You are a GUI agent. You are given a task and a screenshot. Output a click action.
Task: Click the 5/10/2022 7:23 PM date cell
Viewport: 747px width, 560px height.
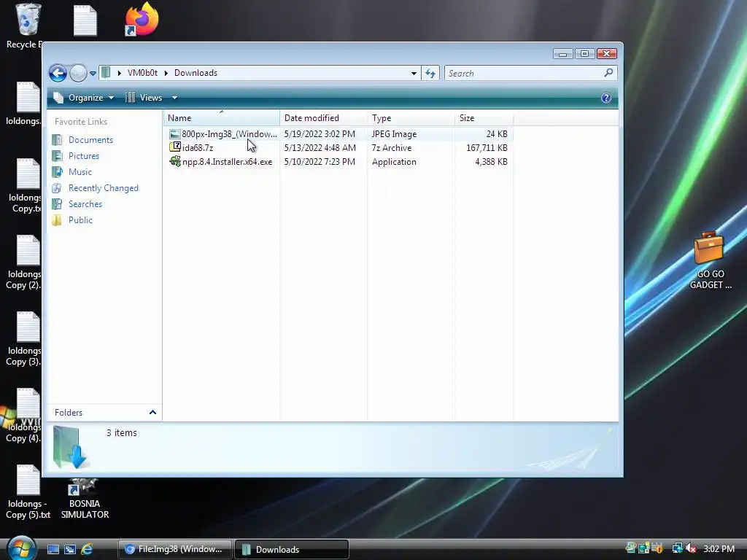[x=320, y=162]
